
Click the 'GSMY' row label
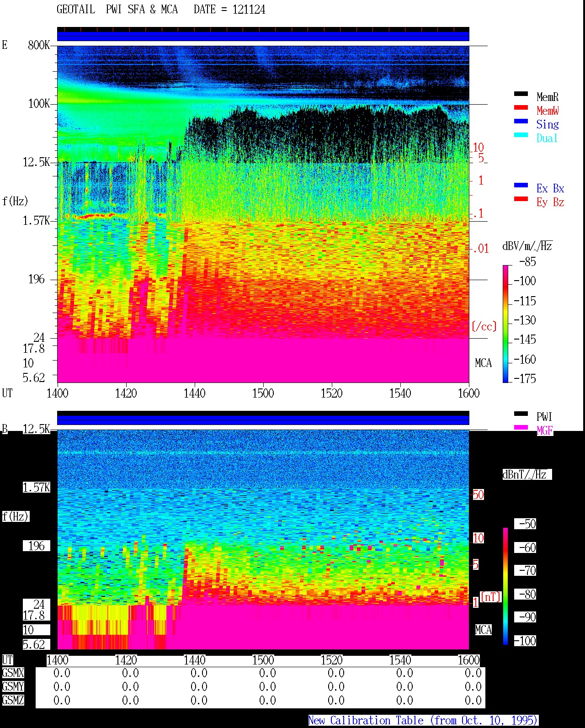13,686
